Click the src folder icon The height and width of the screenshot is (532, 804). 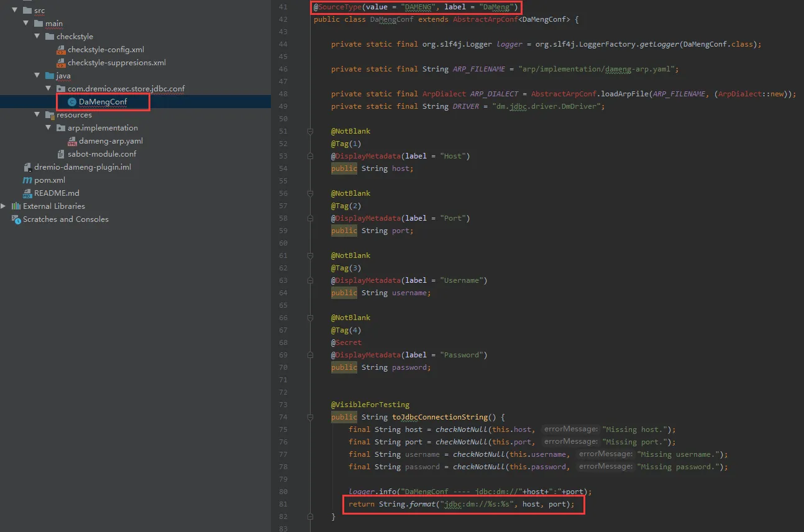(27, 11)
